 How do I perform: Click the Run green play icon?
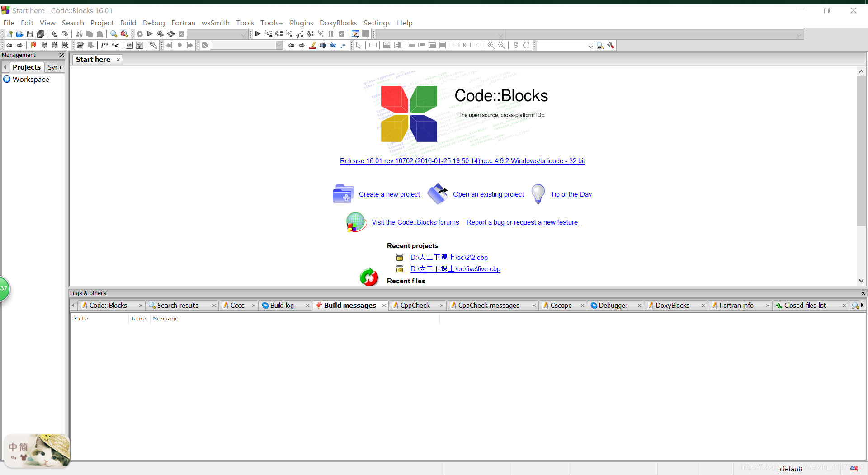point(150,34)
